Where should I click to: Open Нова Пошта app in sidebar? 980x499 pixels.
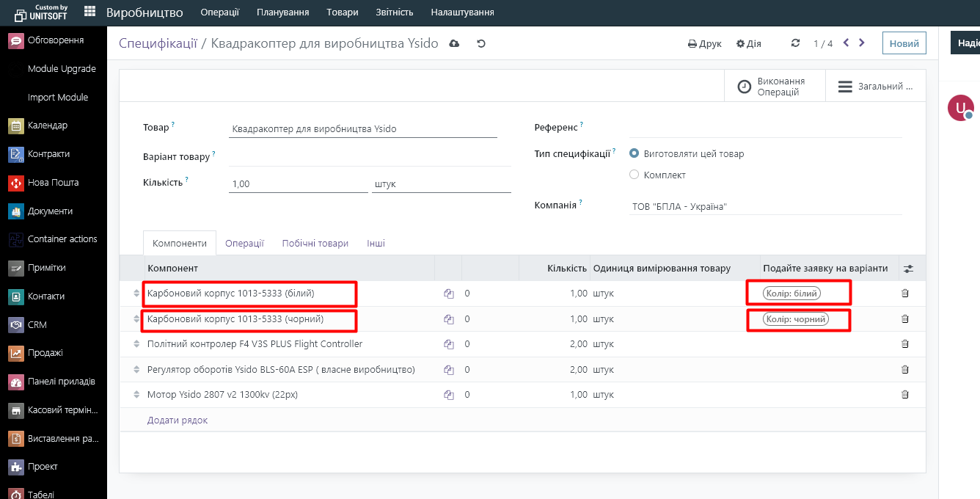tap(53, 183)
